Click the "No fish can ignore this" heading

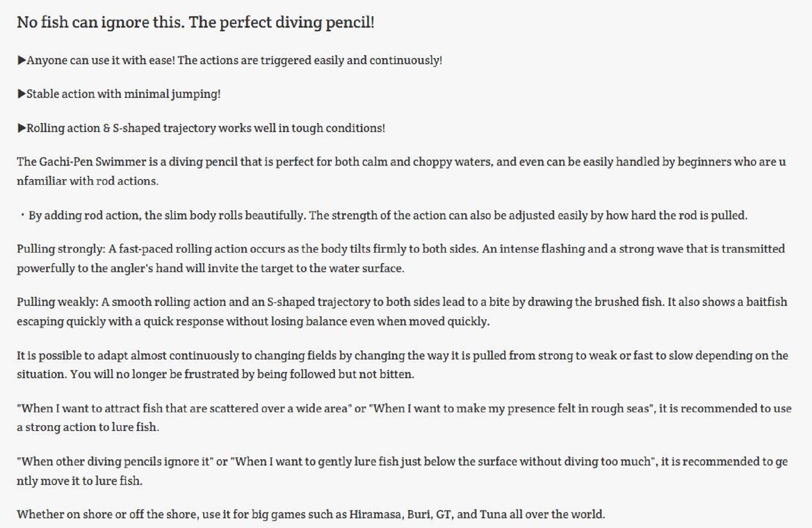[x=195, y=22]
